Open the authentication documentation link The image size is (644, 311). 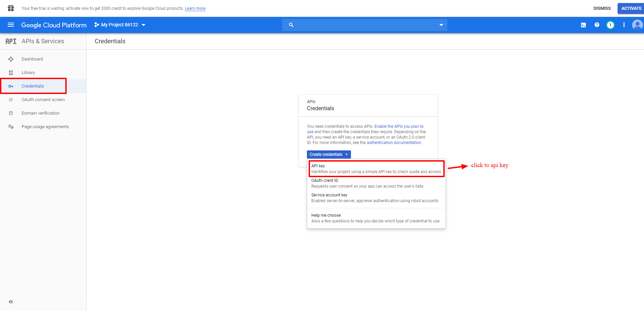(394, 143)
